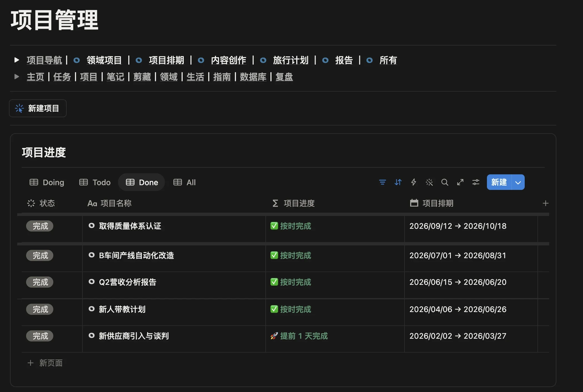Click page icon beside 取得质量体系认证

[x=91, y=225]
